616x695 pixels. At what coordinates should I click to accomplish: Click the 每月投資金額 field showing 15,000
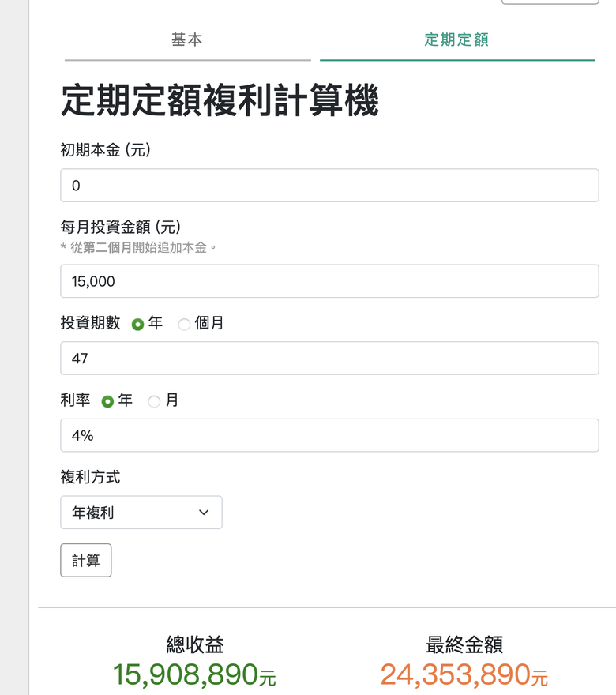click(329, 281)
